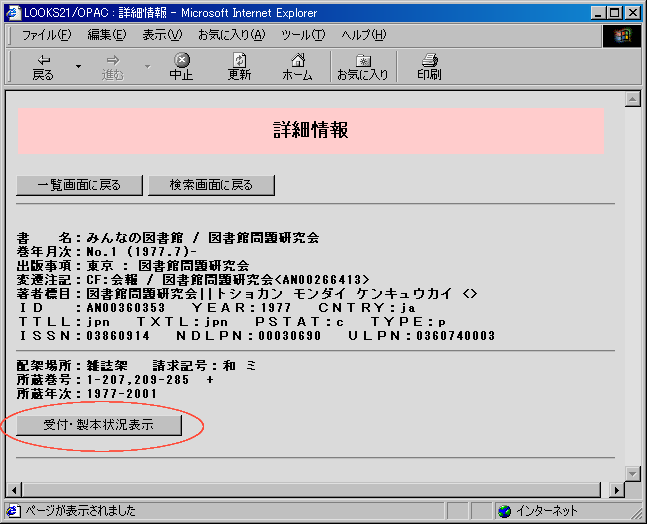Click the status bar page icon
This screenshot has width=647, height=524.
(x=14, y=511)
